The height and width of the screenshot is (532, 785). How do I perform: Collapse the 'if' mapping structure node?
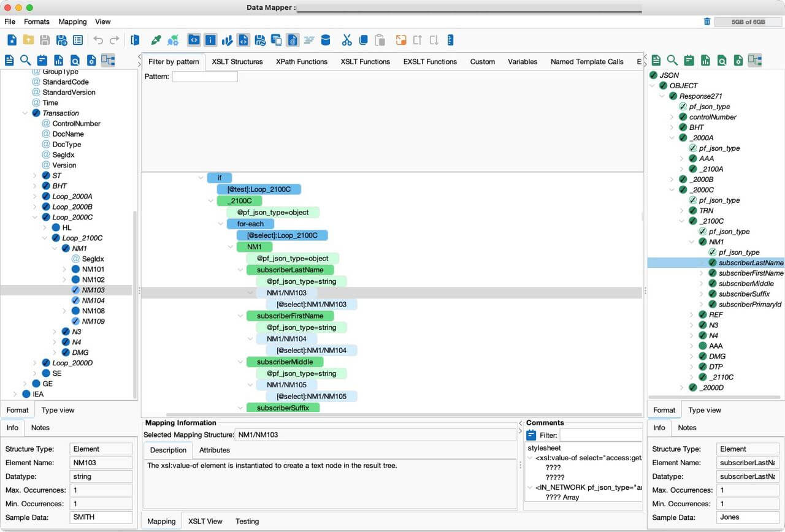(201, 178)
